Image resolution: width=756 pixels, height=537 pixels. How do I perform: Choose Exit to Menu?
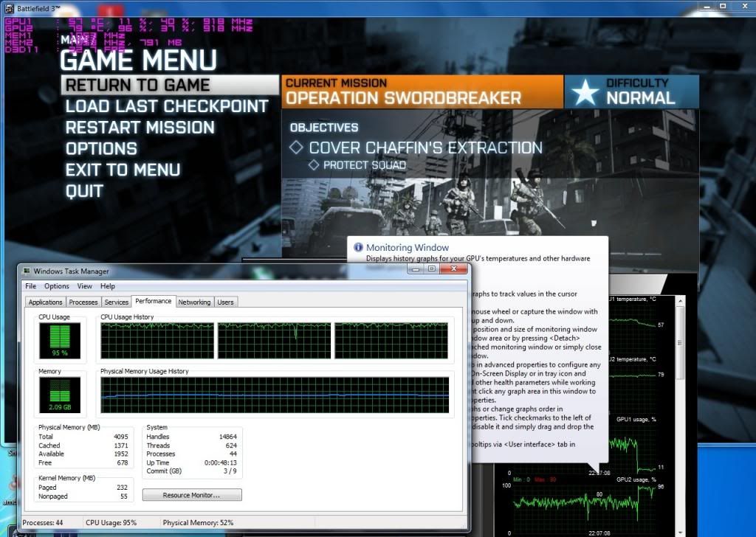tap(123, 170)
